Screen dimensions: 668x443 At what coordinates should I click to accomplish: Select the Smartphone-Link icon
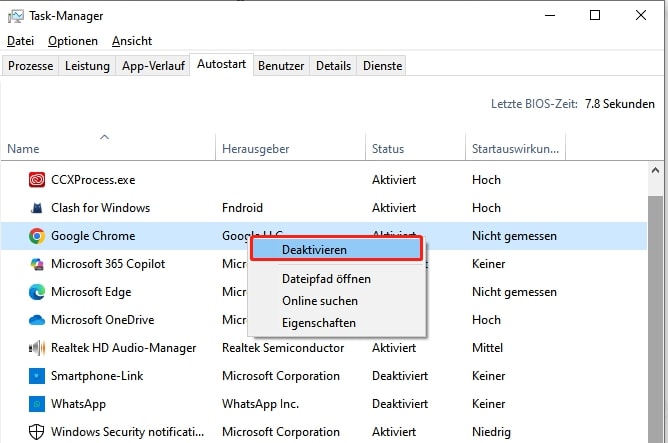(x=37, y=376)
